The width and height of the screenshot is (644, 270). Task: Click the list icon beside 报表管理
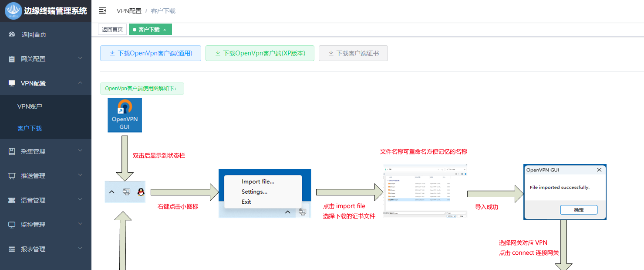[x=12, y=249]
